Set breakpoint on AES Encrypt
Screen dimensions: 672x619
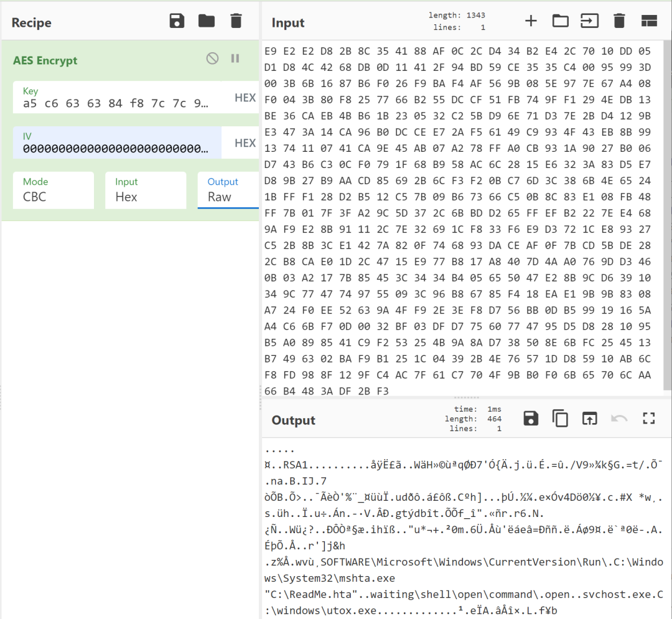tap(235, 58)
